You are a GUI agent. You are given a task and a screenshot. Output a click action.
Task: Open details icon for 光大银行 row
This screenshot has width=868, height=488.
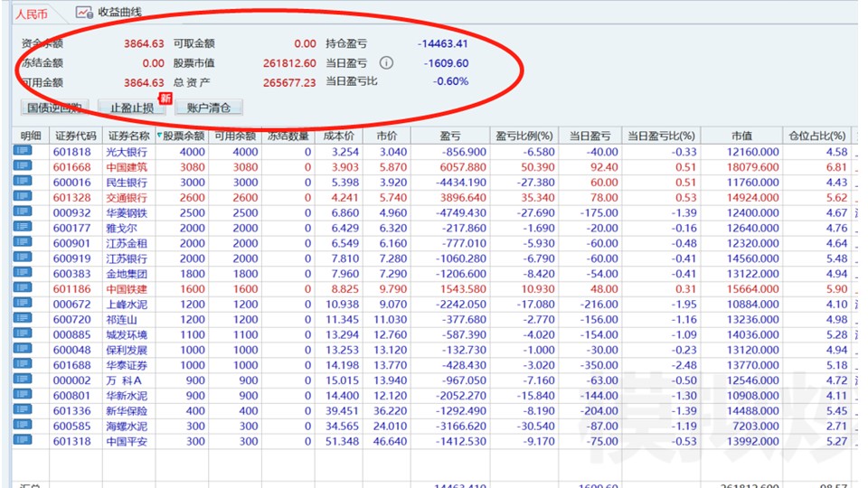pos(22,151)
